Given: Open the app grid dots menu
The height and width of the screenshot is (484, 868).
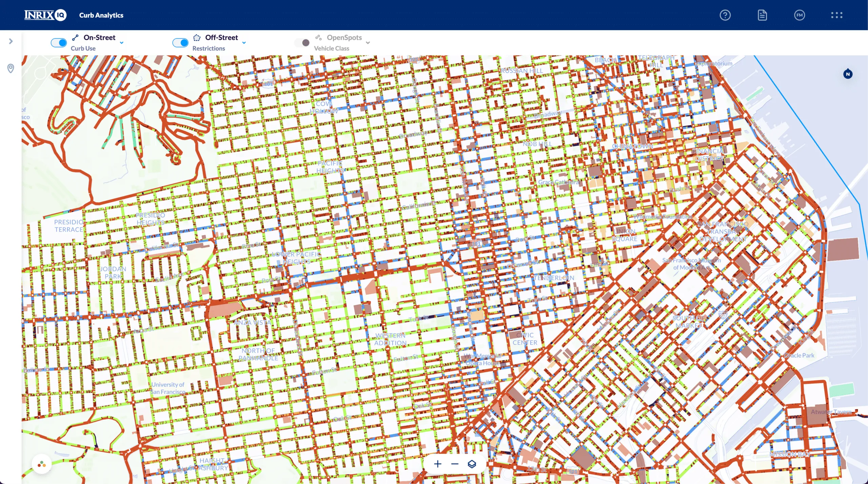Looking at the screenshot, I should [836, 15].
